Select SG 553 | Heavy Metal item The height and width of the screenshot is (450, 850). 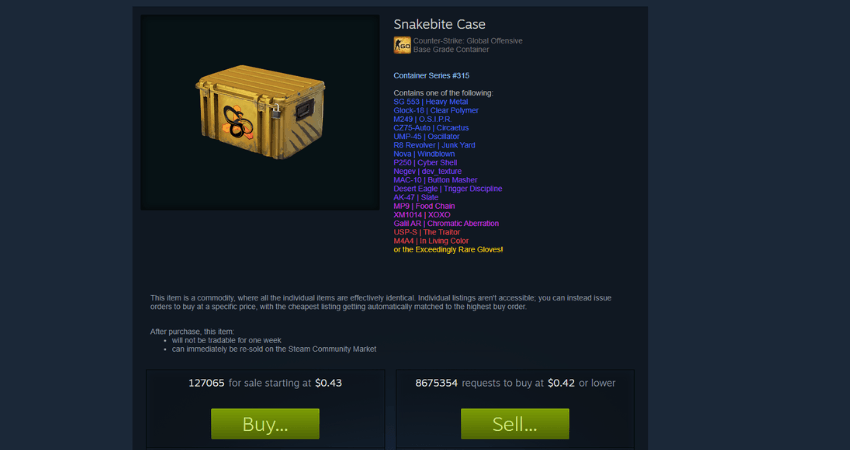point(430,102)
